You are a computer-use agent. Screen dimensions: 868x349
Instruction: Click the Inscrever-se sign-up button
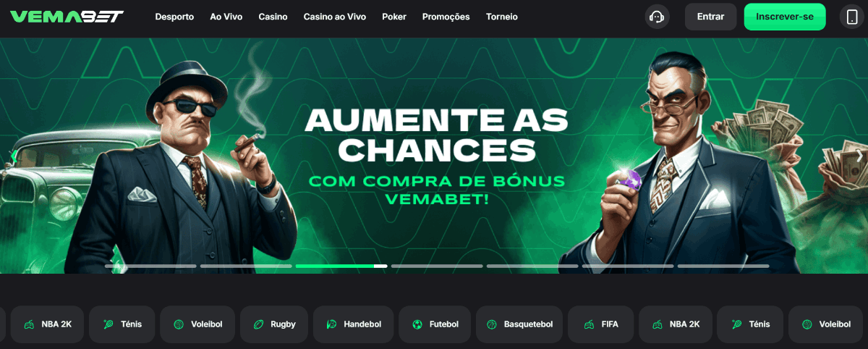coord(785,17)
